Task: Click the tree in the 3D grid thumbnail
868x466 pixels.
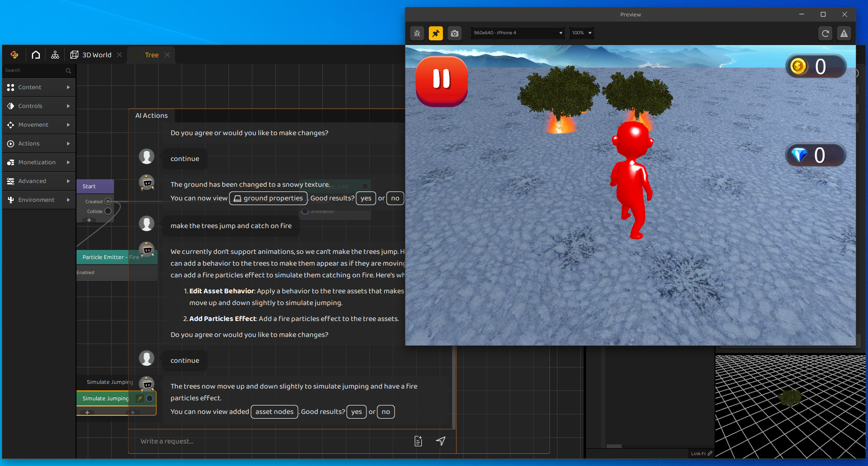Action: tap(790, 397)
